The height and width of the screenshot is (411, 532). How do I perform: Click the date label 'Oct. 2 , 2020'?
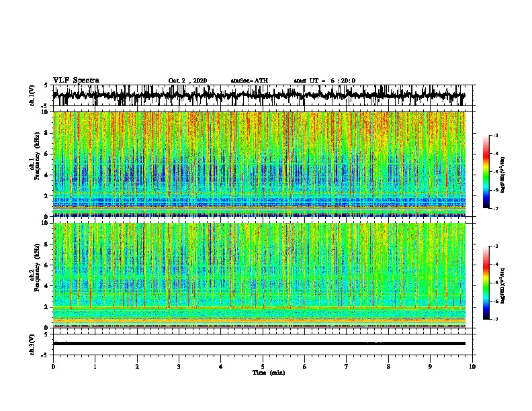click(187, 81)
